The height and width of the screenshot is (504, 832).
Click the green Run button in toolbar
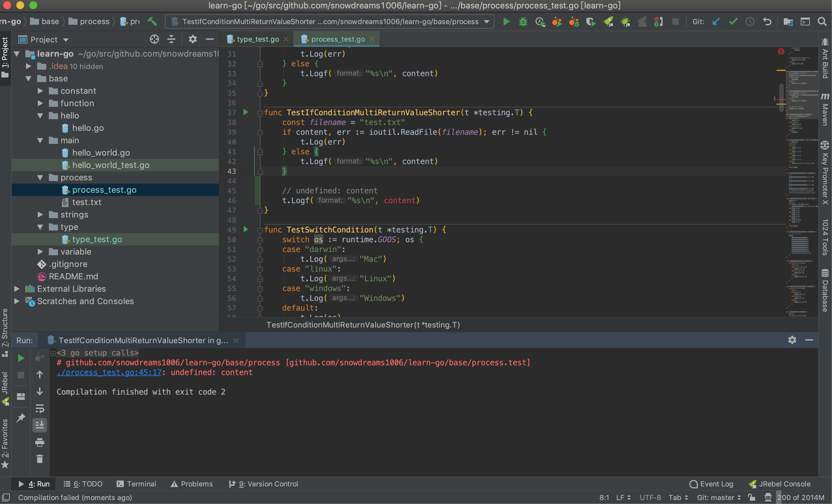pyautogui.click(x=506, y=21)
